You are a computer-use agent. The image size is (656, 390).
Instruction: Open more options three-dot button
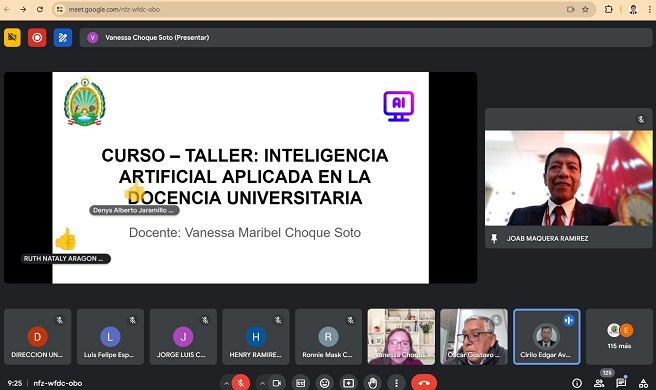[396, 383]
